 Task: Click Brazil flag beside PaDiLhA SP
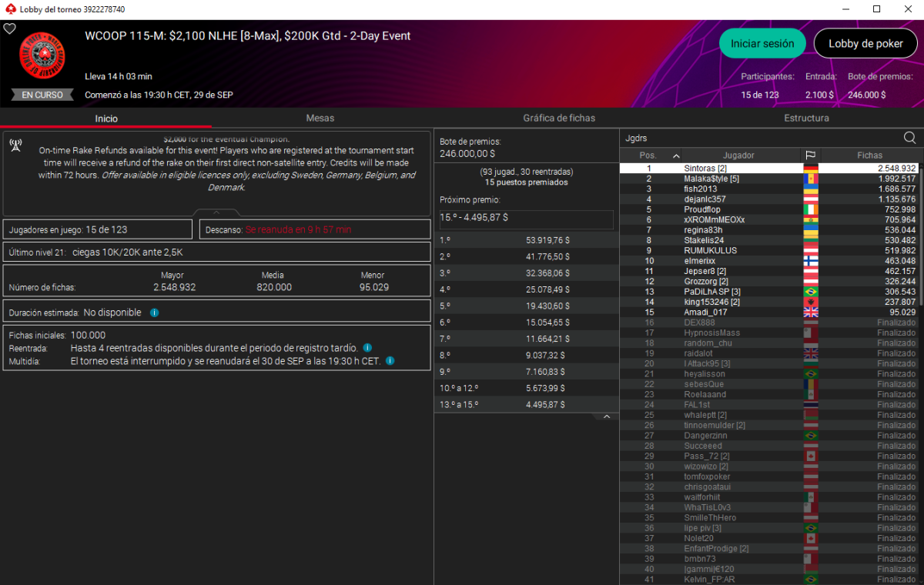810,292
